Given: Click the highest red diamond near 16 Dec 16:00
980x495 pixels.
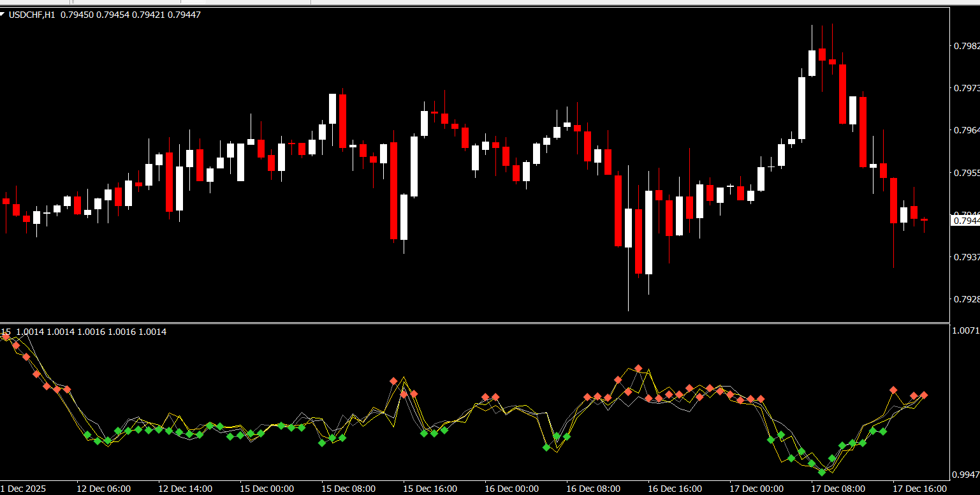Looking at the screenshot, I should tap(638, 369).
